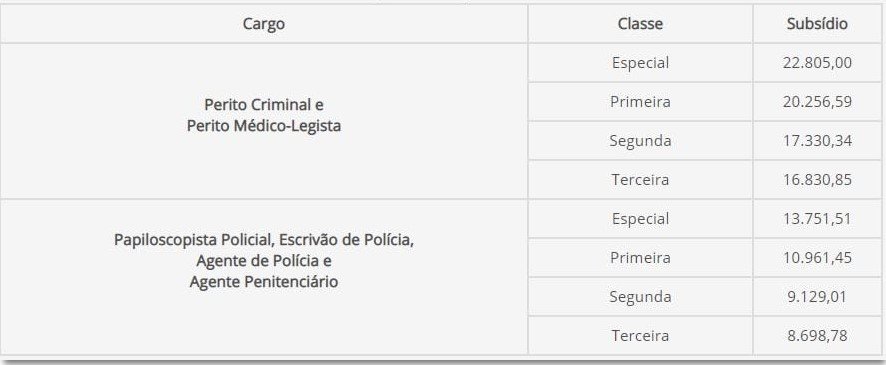This screenshot has width=886, height=365.
Task: Click Segunda class in Perito group
Action: (640, 141)
